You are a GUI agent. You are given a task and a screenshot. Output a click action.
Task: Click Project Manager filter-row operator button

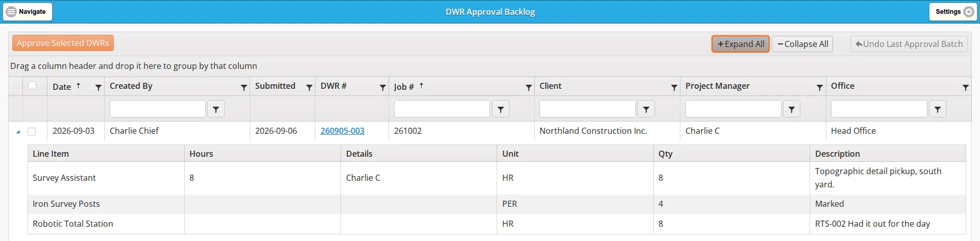pyautogui.click(x=792, y=109)
